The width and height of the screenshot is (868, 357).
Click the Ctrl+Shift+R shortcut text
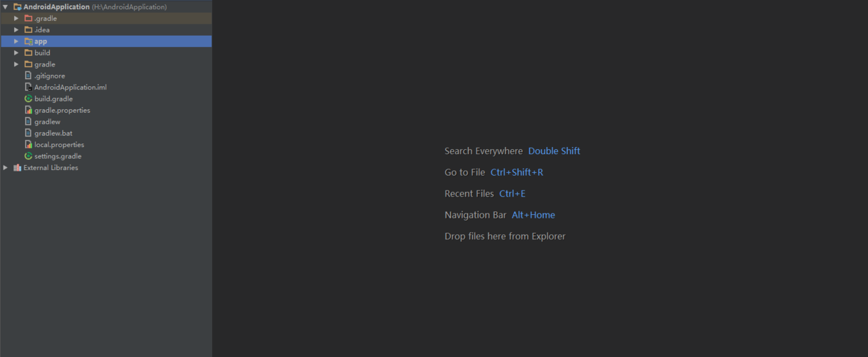517,172
